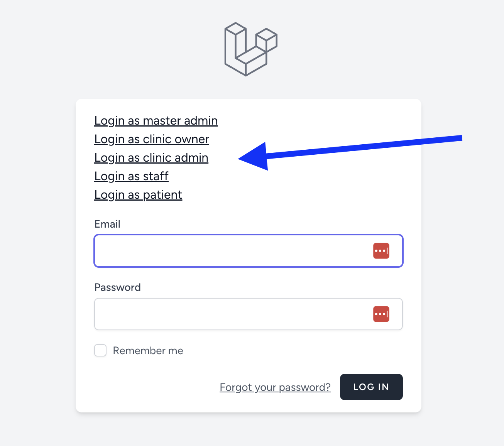Viewport: 504px width, 446px height.
Task: Click the "Password" field label
Action: click(117, 287)
